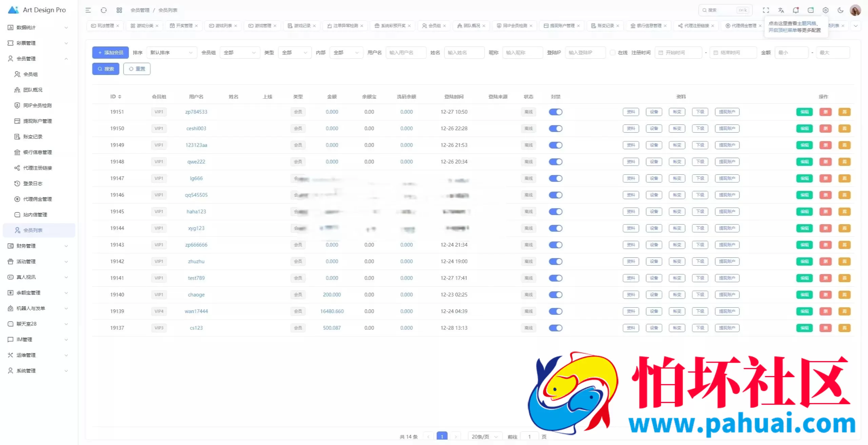868x445 pixels.
Task: Focus the header 搜索 box
Action: click(725, 10)
